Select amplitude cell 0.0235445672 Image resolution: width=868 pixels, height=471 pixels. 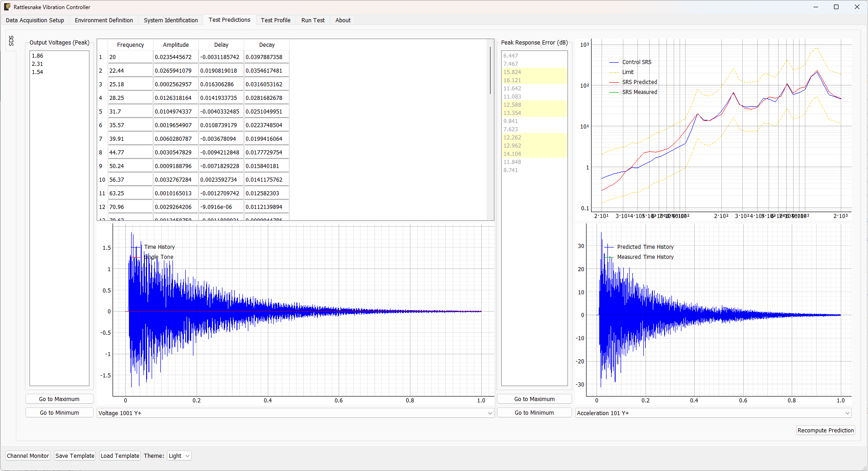click(176, 57)
